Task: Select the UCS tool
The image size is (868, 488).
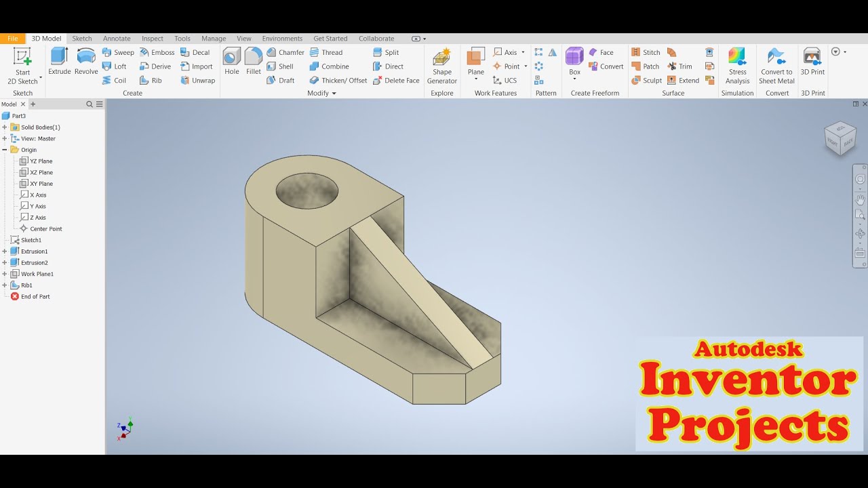Action: [x=505, y=80]
